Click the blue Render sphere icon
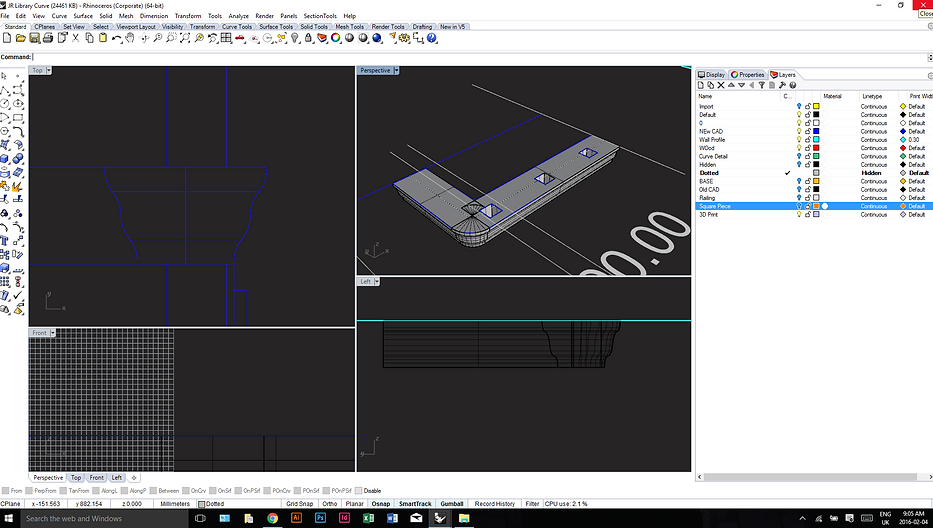Viewport: 933px width, 528px height. (377, 38)
